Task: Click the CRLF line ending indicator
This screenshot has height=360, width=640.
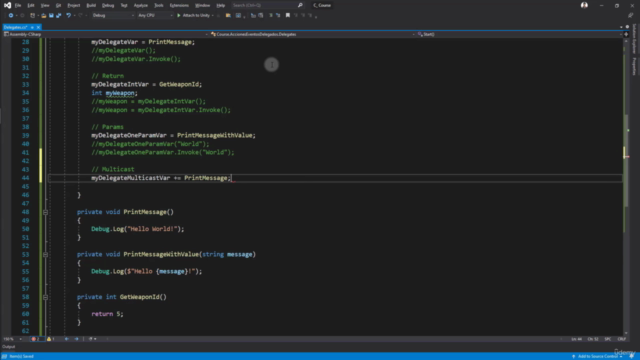Action: [x=622, y=339]
